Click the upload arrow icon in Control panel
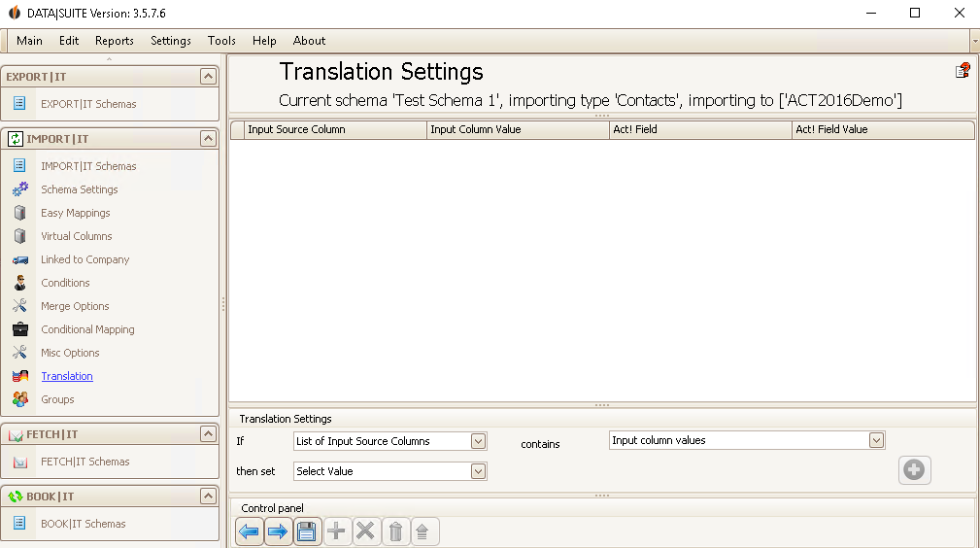 click(x=423, y=531)
